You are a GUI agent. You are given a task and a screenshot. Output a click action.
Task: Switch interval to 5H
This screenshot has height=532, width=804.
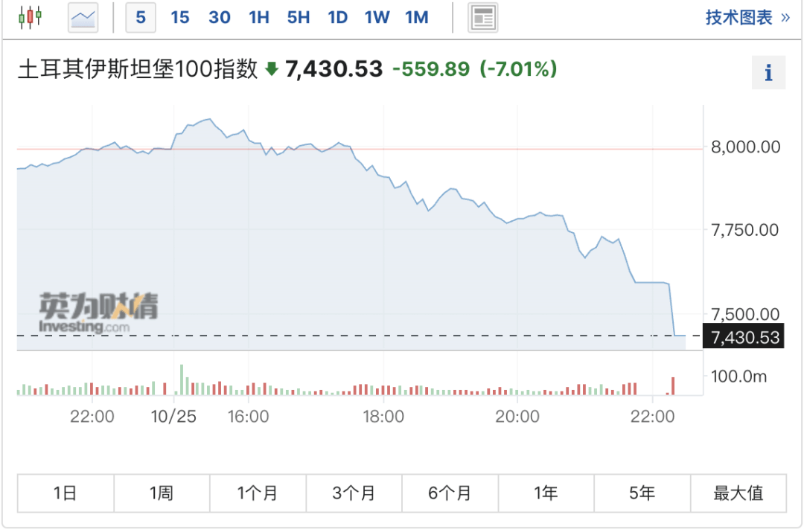299,17
